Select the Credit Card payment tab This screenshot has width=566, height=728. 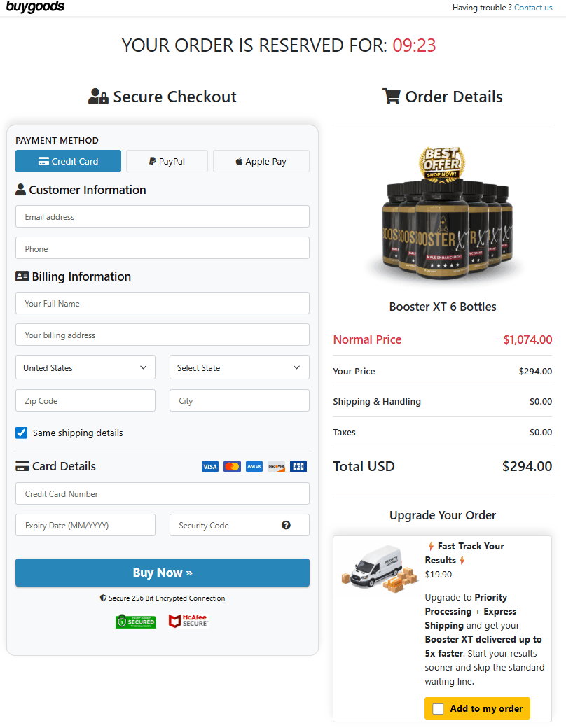68,161
